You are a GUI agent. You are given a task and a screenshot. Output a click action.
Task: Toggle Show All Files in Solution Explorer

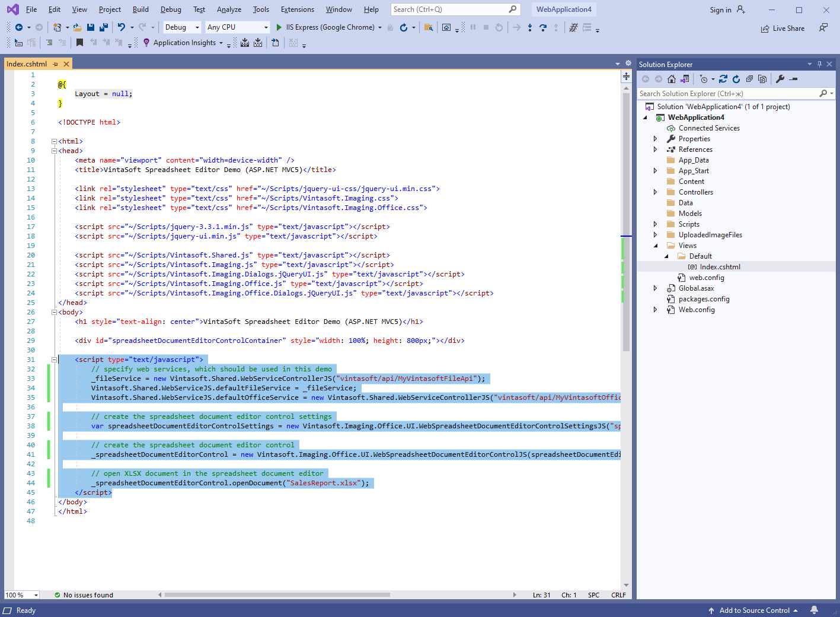point(762,79)
